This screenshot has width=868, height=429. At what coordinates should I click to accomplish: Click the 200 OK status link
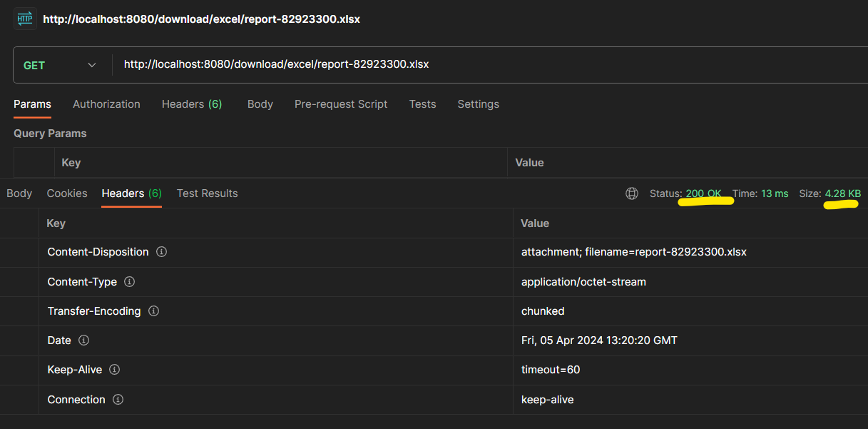704,193
